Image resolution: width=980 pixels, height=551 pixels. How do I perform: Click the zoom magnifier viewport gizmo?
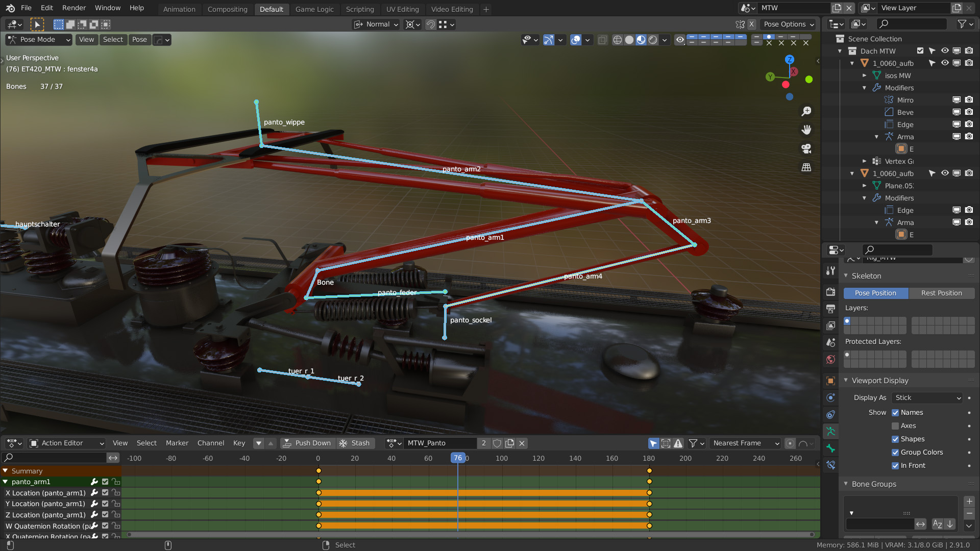point(806,111)
